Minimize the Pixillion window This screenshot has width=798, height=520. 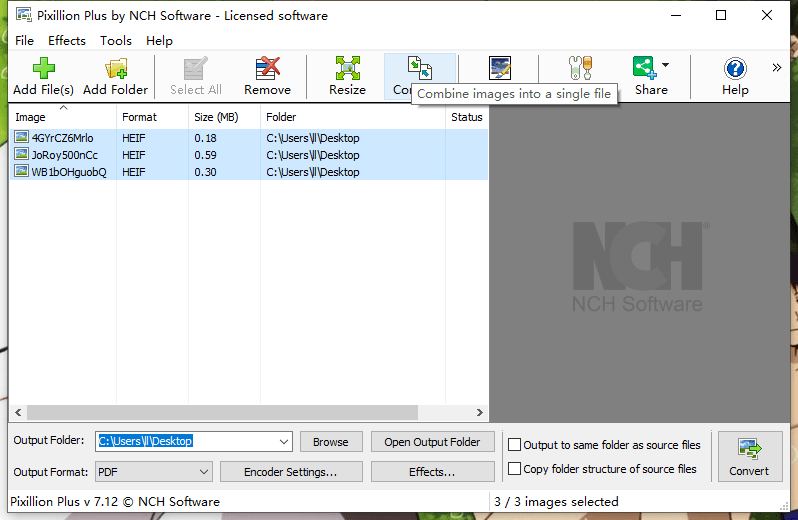tap(676, 15)
